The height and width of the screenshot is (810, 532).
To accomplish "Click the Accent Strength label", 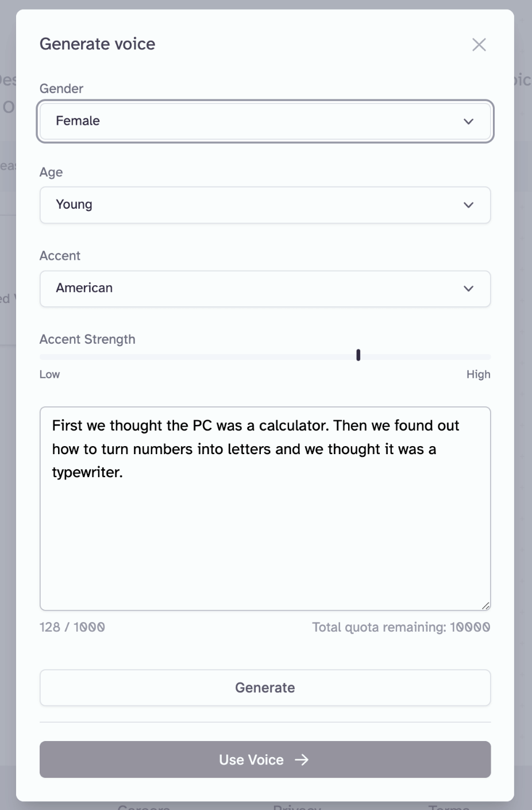I will pyautogui.click(x=87, y=339).
